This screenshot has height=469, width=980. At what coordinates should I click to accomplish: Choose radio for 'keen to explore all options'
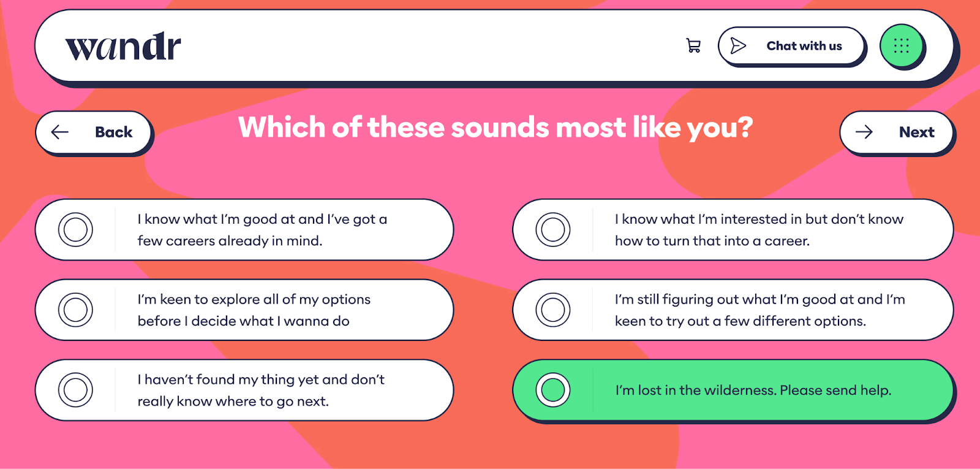pos(75,310)
